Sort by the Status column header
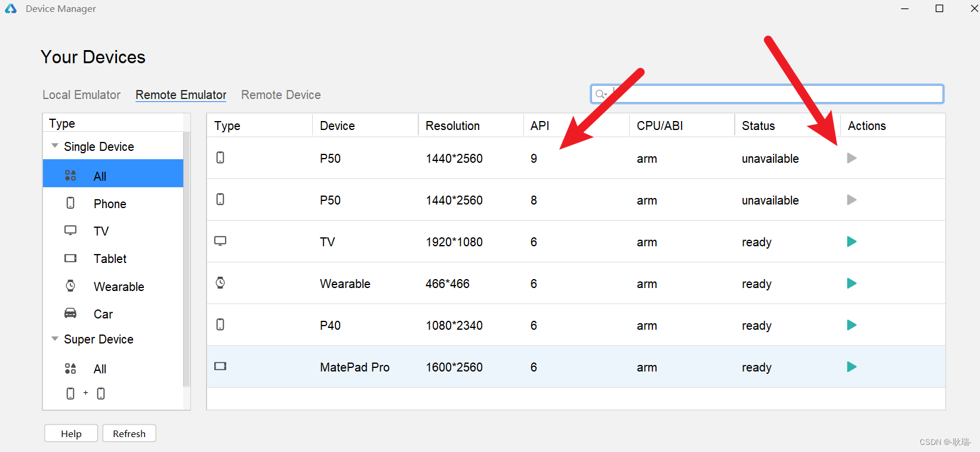Screen dimensions: 980x452 758,126
